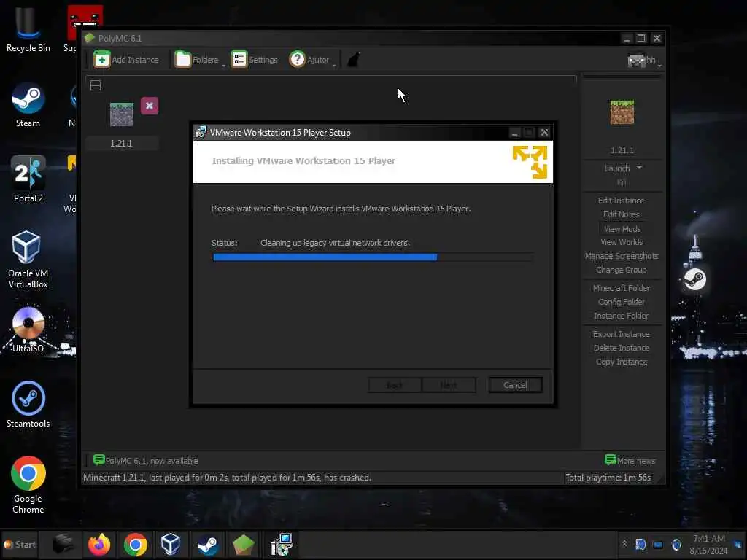Click the VMware logo in the setup header
The width and height of the screenshot is (747, 560).
530,162
